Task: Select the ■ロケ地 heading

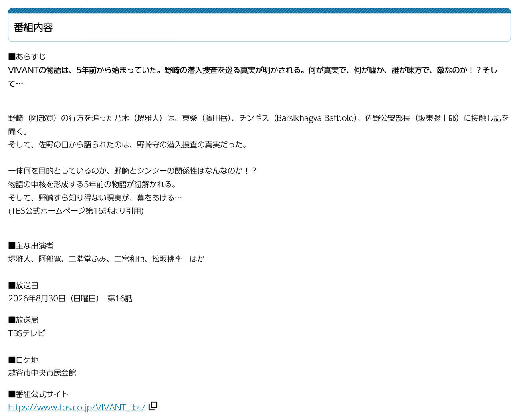Action: point(23,360)
